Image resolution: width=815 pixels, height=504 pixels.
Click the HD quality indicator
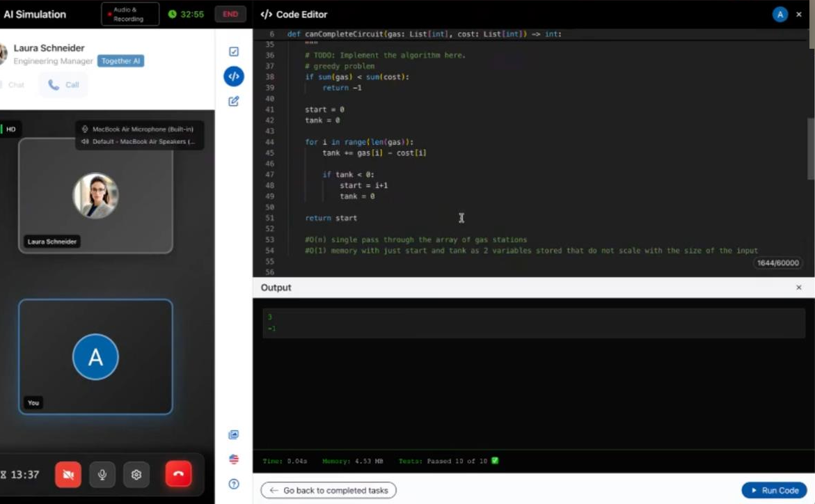pos(10,129)
